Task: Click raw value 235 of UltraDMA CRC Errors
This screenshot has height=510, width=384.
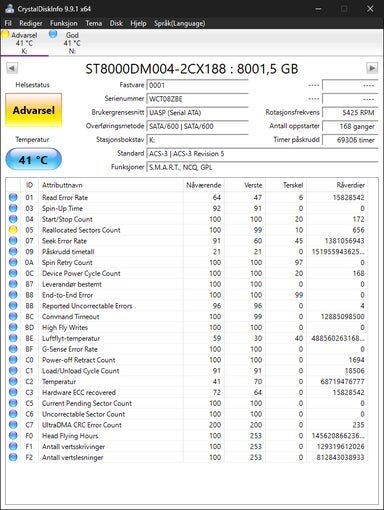Action: point(358,425)
